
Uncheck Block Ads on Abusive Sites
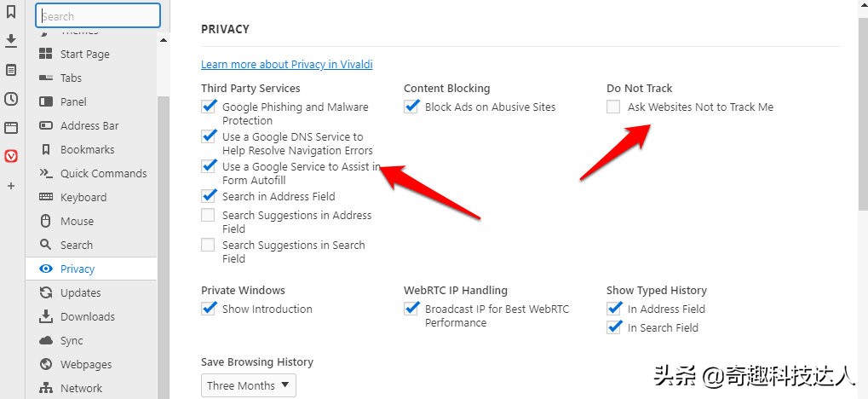click(411, 107)
